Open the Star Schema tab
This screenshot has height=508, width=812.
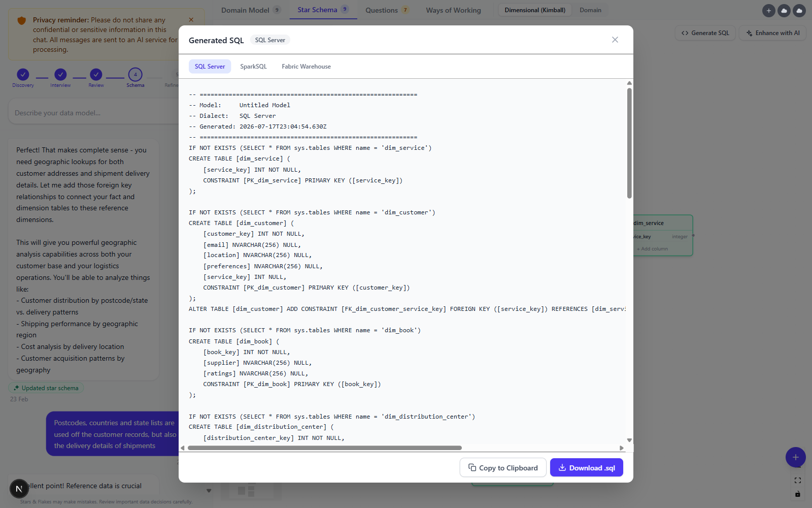click(323, 10)
